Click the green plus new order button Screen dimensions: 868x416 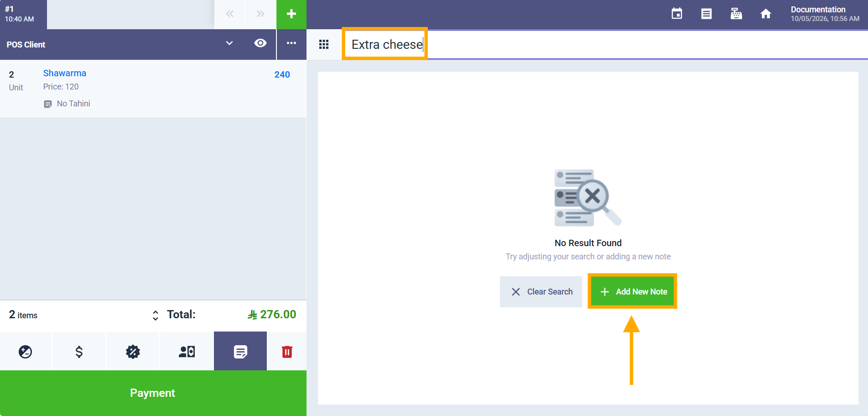[x=291, y=14]
